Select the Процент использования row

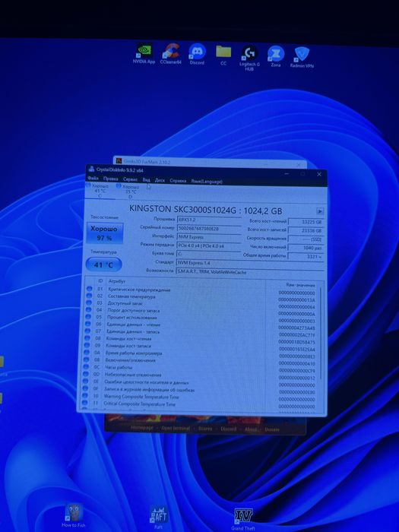point(200,318)
